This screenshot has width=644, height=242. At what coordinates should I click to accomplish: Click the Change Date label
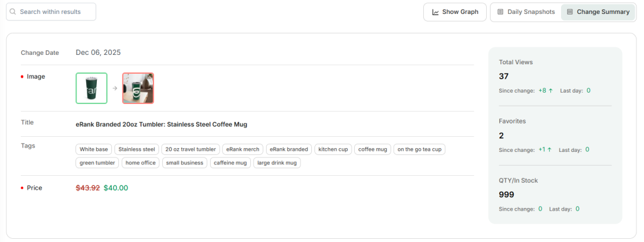click(x=40, y=53)
